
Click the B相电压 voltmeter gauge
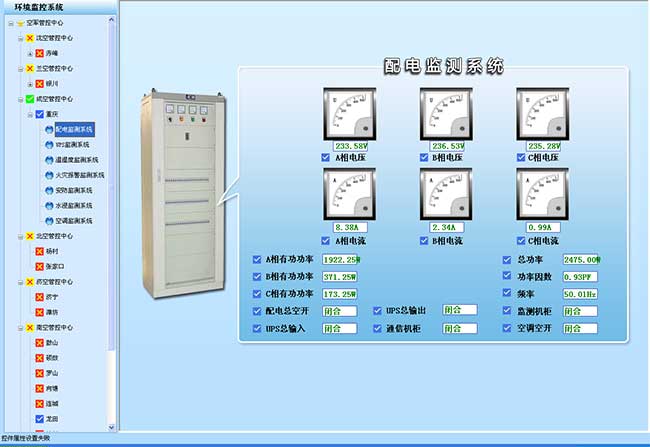[x=447, y=113]
